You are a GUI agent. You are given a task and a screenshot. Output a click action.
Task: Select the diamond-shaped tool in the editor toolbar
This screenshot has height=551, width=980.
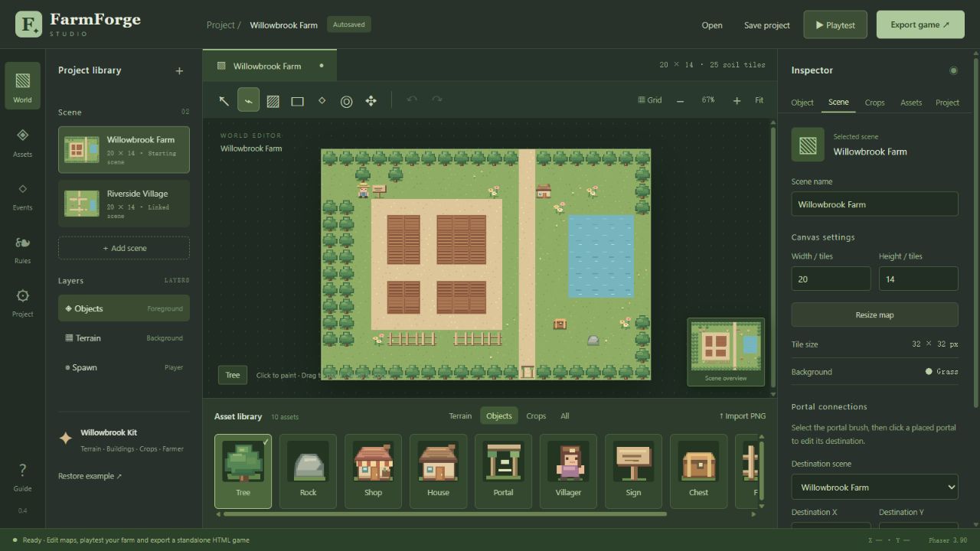[322, 100]
